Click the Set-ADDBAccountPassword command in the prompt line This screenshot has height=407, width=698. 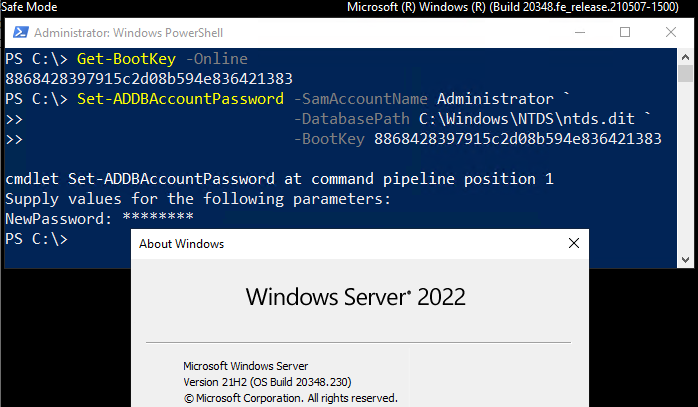(x=180, y=99)
